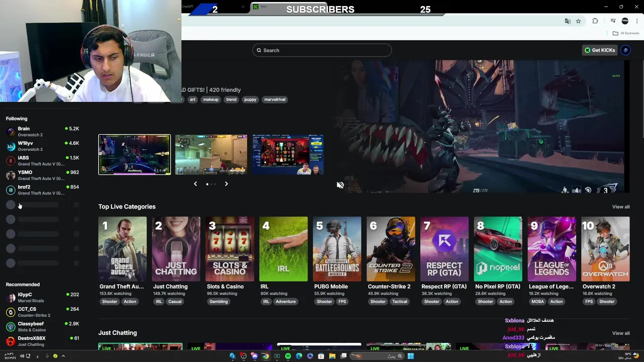Open the Counter-Strike 2 category card

coord(391,249)
